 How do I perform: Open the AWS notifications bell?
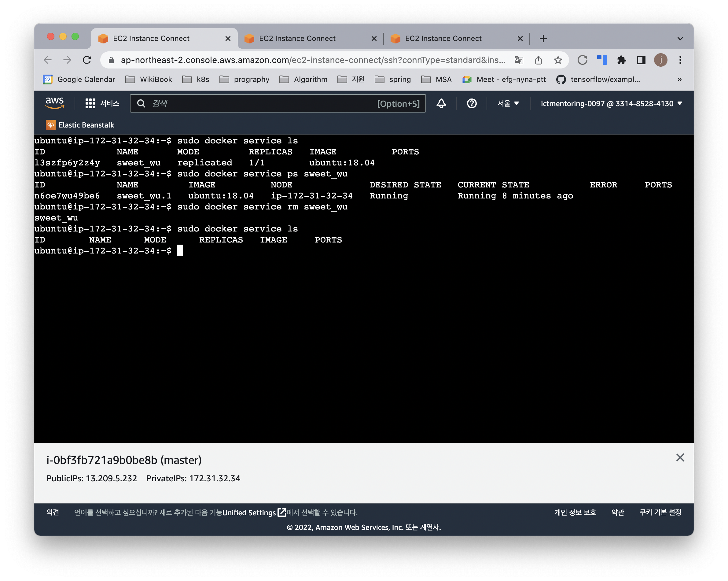tap(441, 103)
